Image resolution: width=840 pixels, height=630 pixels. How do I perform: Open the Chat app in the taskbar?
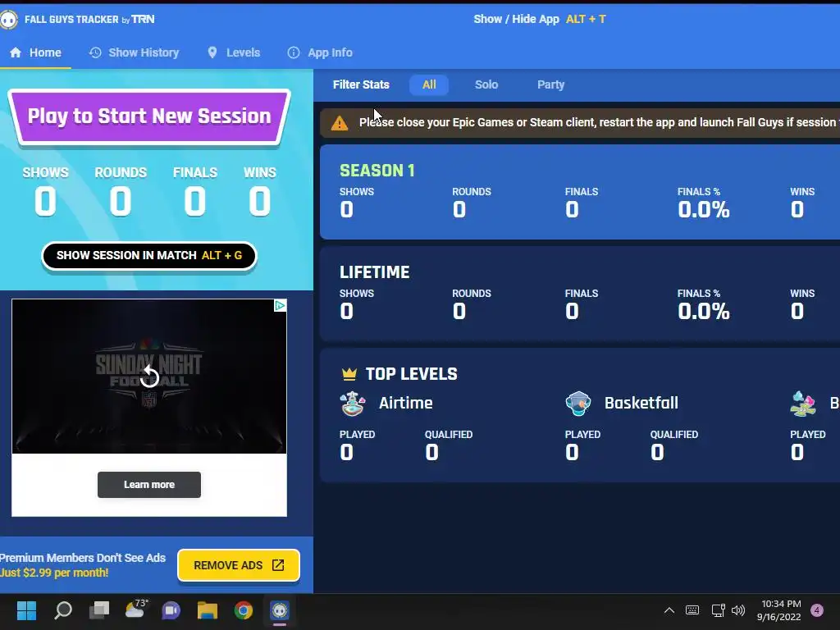[x=171, y=610]
